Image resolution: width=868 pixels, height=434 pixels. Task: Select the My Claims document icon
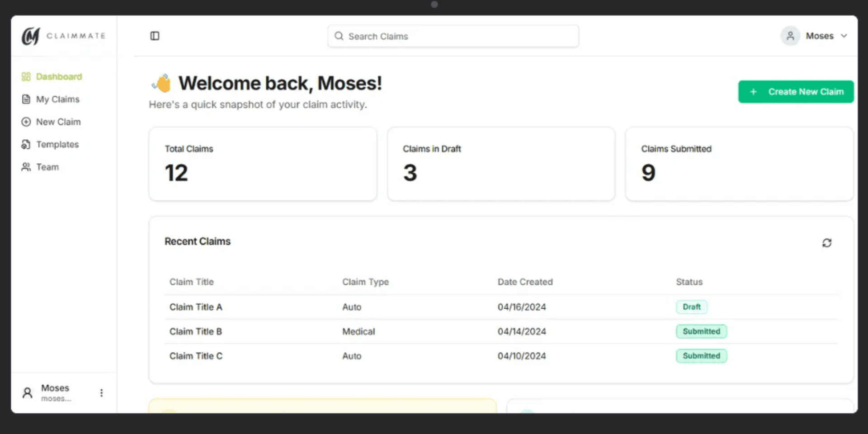pyautogui.click(x=26, y=99)
